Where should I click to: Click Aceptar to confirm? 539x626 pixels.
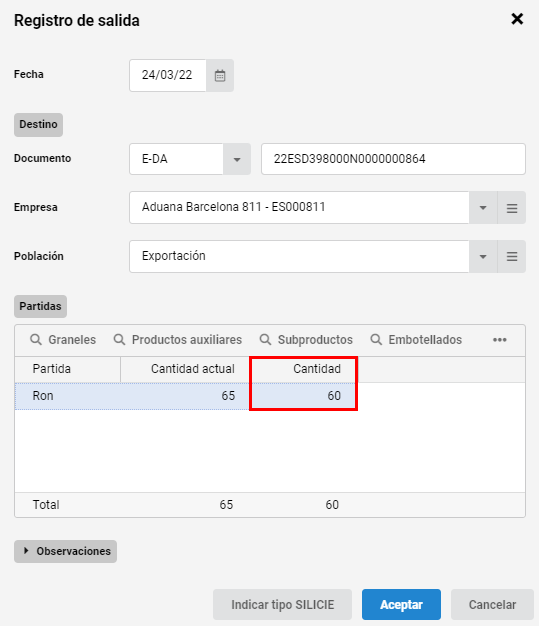401,604
